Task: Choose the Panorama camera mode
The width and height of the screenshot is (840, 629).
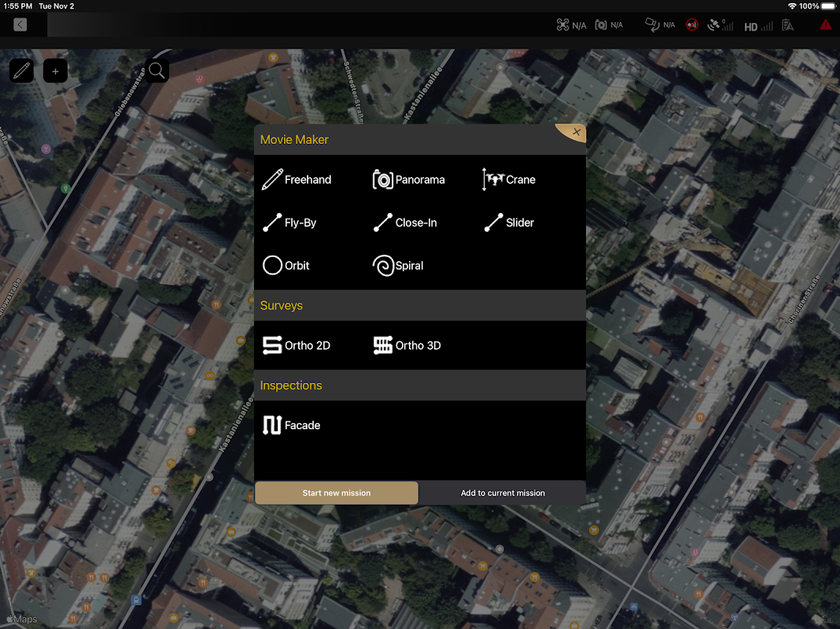Action: coord(409,179)
